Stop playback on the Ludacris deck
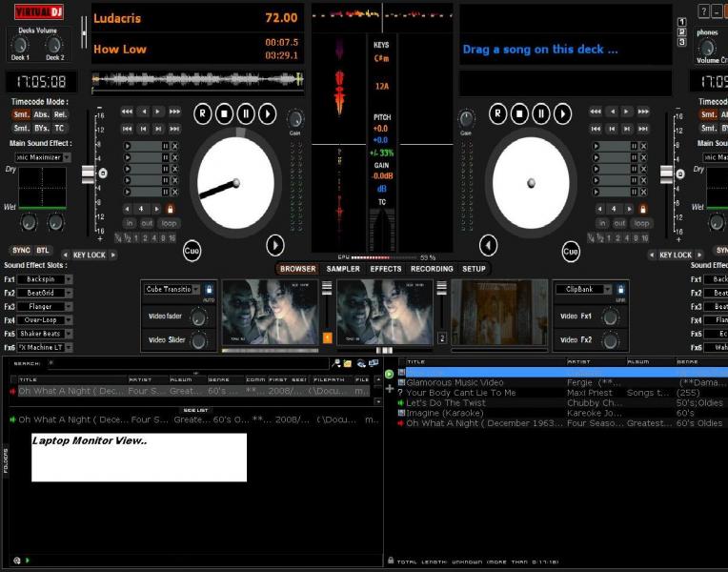 [x=224, y=113]
